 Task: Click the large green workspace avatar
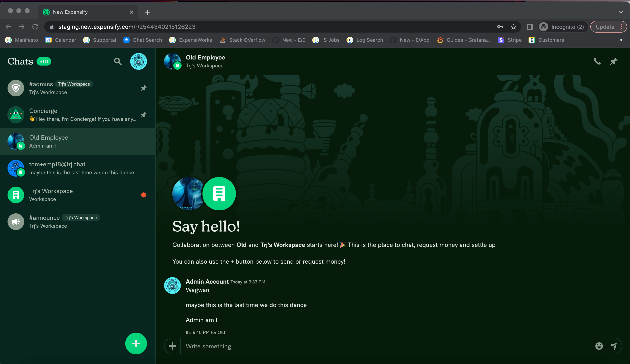point(219,194)
